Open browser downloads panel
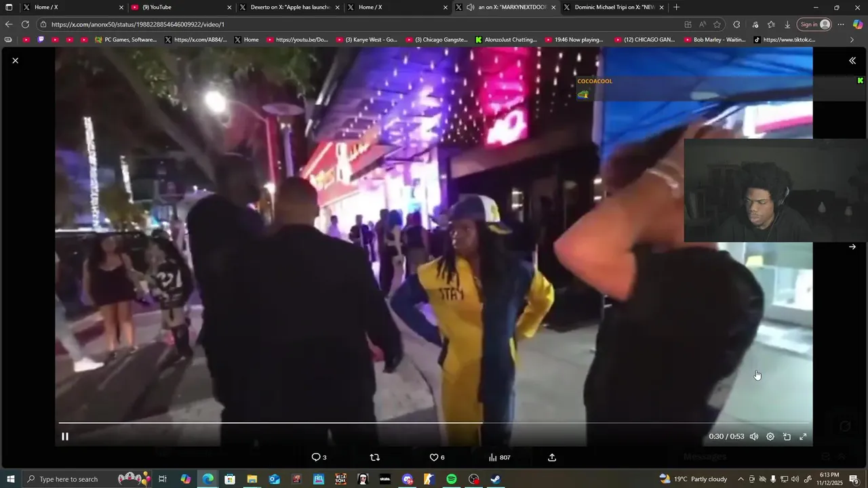The height and width of the screenshot is (488, 868). point(787,24)
